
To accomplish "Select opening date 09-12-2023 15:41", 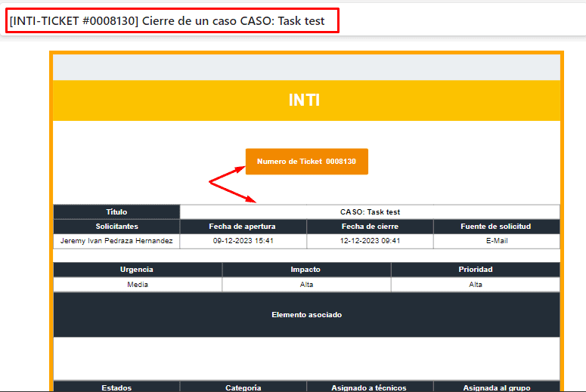I will click(x=243, y=241).
